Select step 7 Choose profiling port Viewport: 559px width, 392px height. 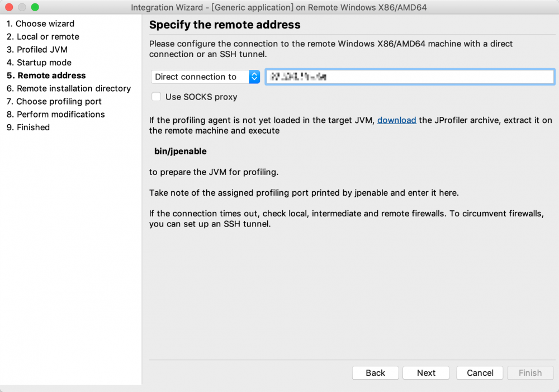tap(54, 101)
